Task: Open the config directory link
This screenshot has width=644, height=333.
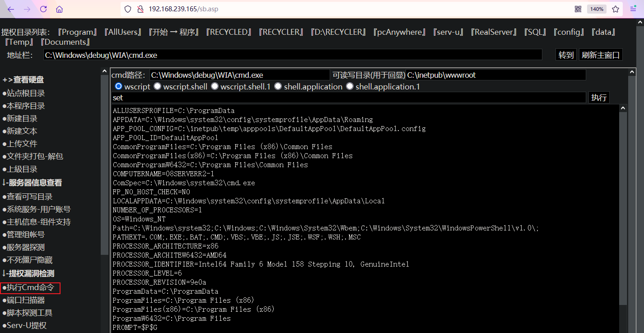Action: (x=569, y=32)
